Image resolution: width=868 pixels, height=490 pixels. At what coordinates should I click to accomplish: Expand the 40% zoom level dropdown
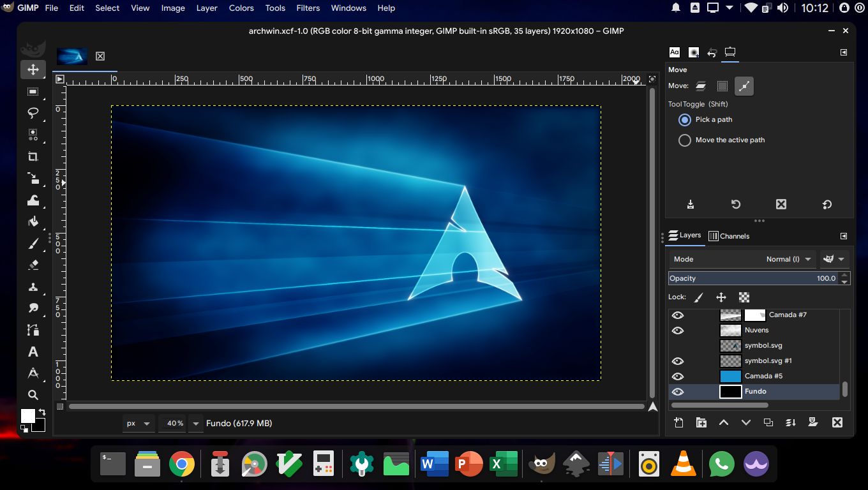coord(195,424)
